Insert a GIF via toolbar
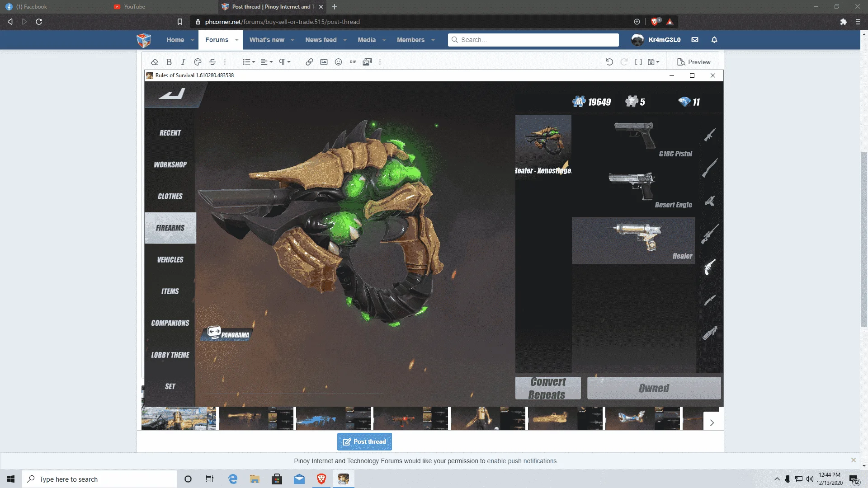 pos(353,62)
